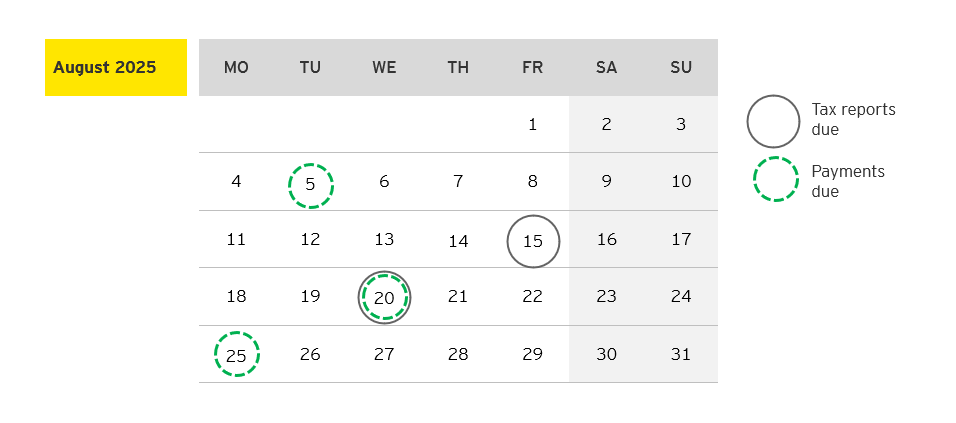The image size is (956, 423).
Task: Click the dashed-circled date 25
Action: (237, 355)
